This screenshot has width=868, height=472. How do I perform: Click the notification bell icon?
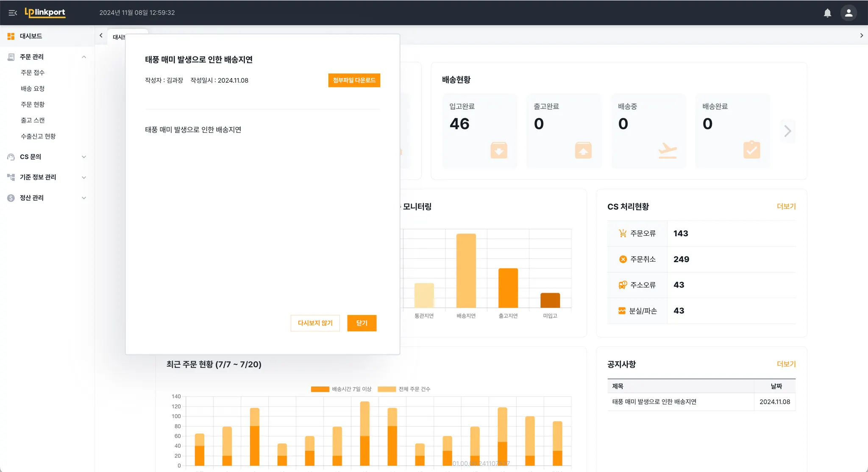tap(827, 13)
